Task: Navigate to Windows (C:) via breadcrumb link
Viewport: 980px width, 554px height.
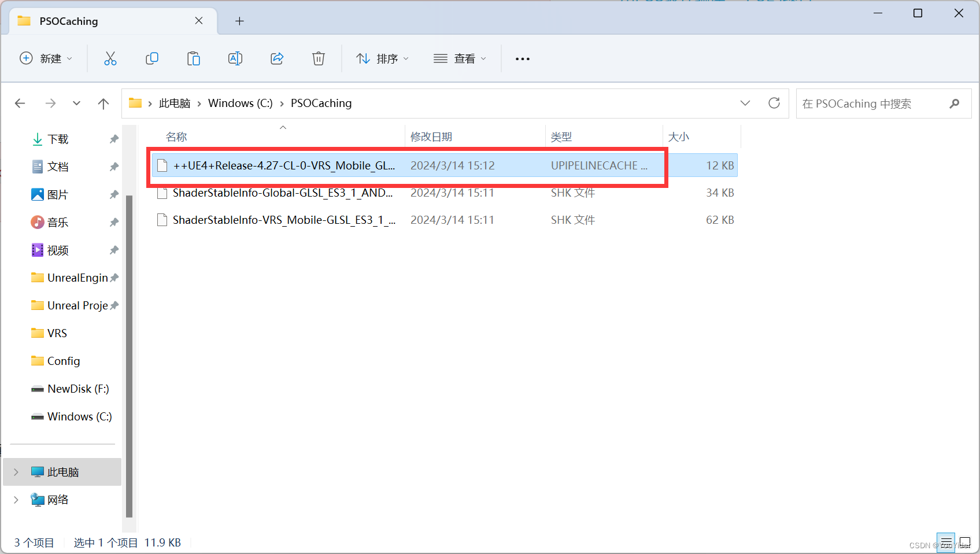Action: 239,103
